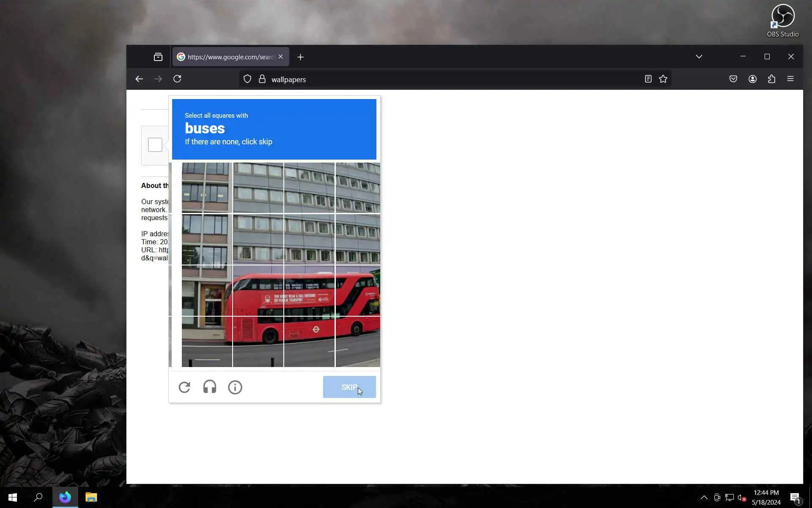Image resolution: width=812 pixels, height=508 pixels.
Task: Open a new tab with plus button
Action: pyautogui.click(x=300, y=57)
